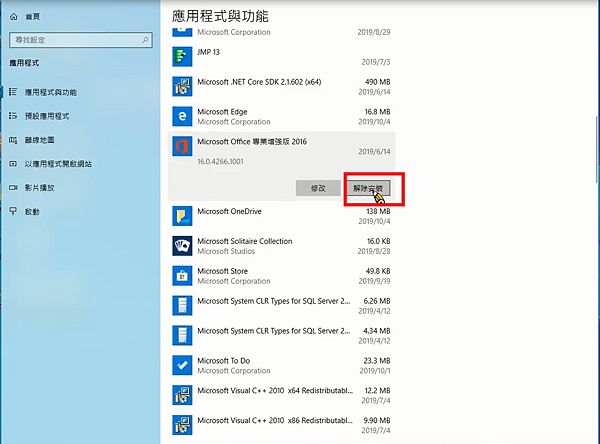Focus the 尋找設定 search field

click(x=70, y=40)
